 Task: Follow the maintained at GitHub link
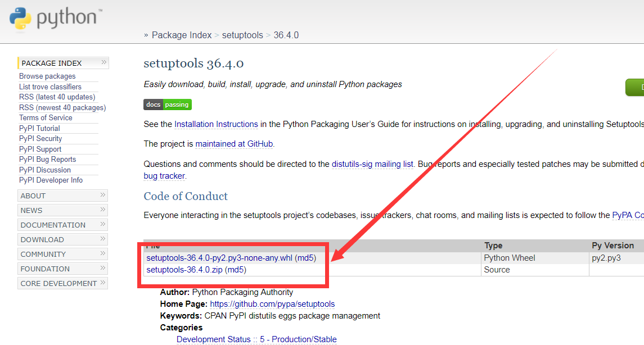coord(234,144)
